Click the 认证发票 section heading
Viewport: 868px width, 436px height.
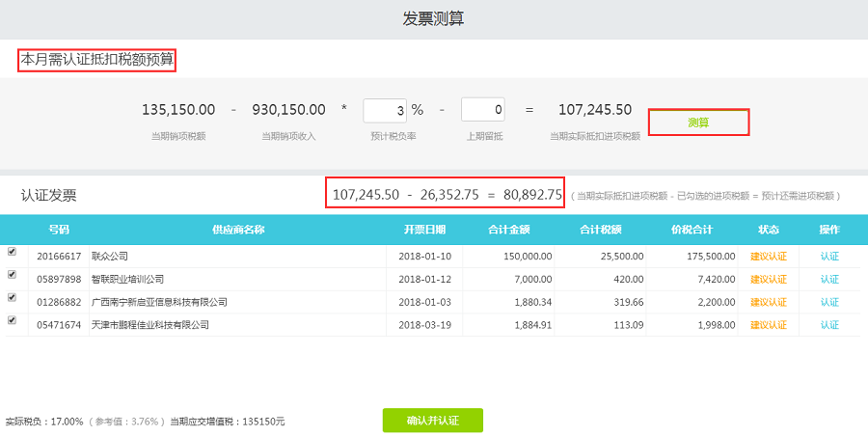click(49, 196)
